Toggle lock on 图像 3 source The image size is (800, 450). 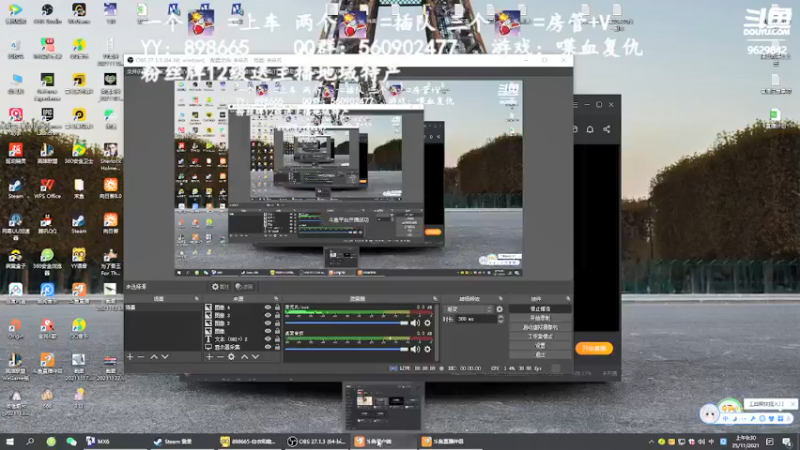point(278,315)
